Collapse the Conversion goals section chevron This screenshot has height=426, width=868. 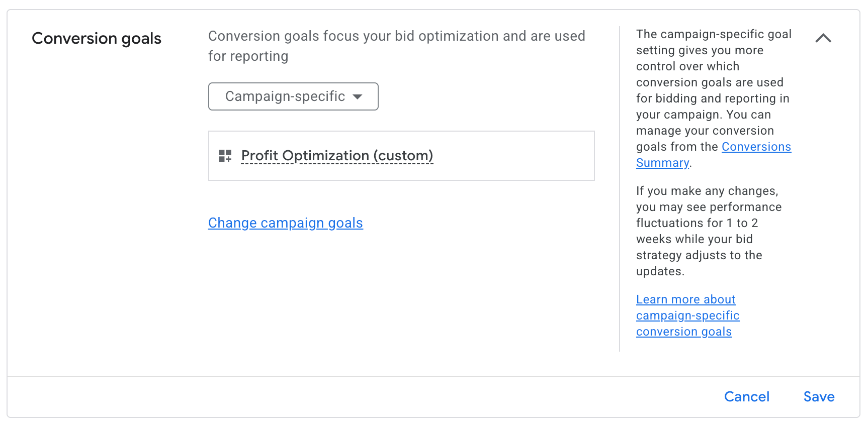click(x=823, y=38)
